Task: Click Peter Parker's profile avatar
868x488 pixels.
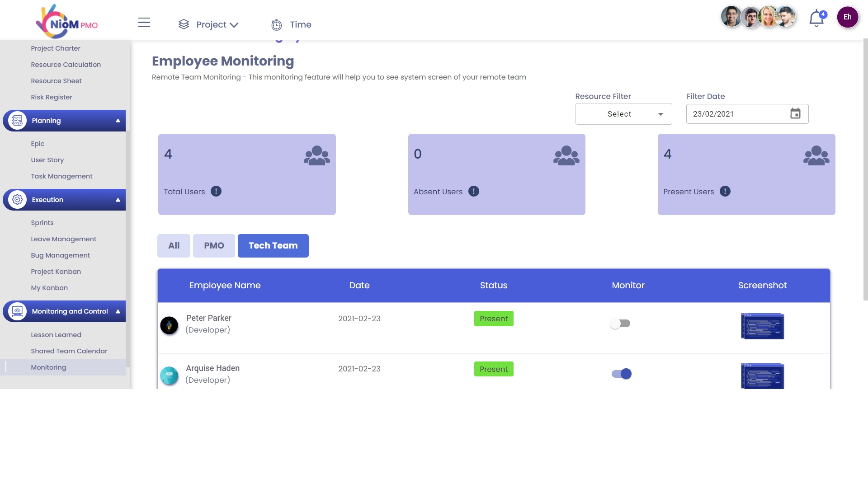Action: [169, 325]
